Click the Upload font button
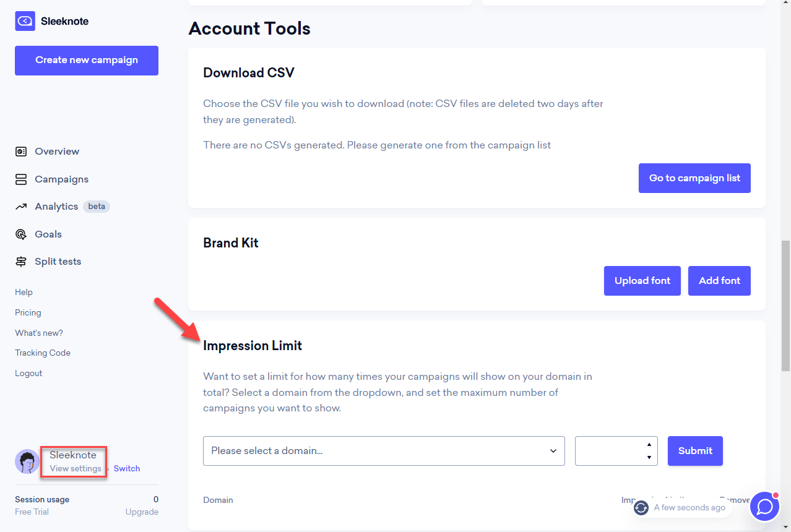 [x=642, y=281]
